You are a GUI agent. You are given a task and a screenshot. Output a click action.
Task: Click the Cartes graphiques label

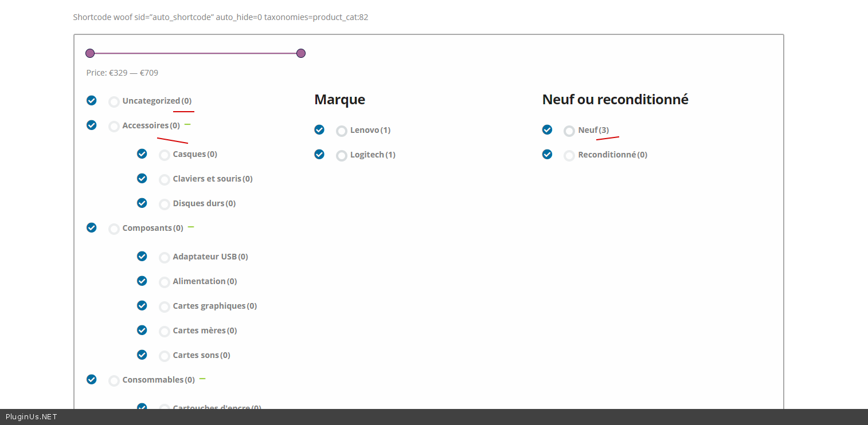(x=209, y=306)
